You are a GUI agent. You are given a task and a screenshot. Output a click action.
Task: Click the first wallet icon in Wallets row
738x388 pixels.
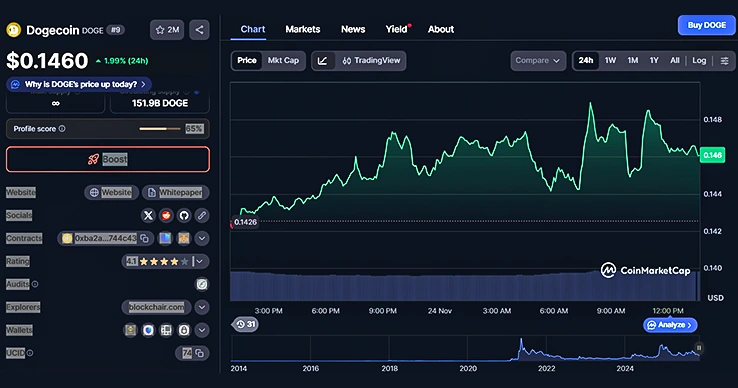point(130,330)
